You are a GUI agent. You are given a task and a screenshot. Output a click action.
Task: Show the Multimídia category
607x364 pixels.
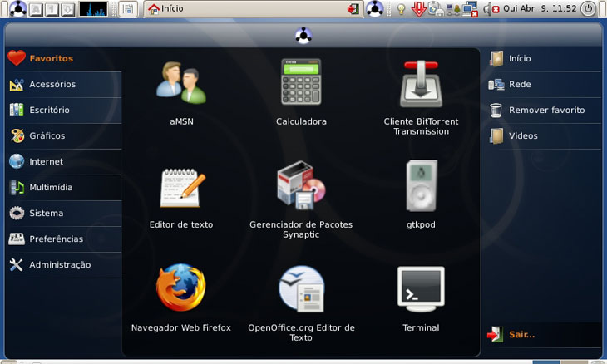tap(51, 187)
